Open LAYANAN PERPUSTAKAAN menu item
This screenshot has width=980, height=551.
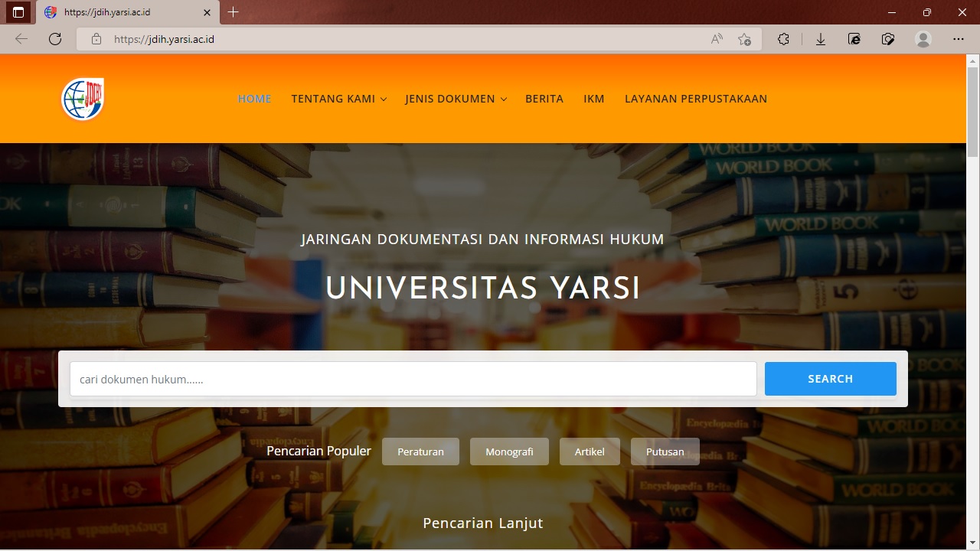696,99
